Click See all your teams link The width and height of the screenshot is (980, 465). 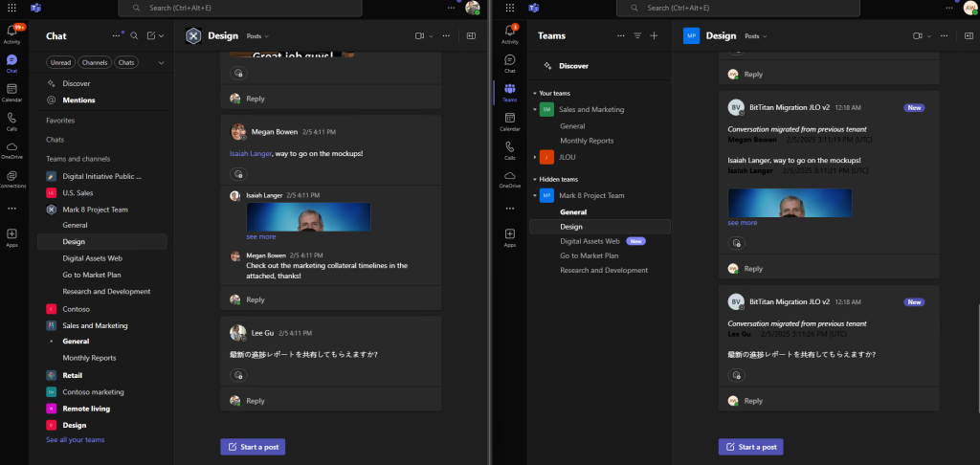pos(75,440)
